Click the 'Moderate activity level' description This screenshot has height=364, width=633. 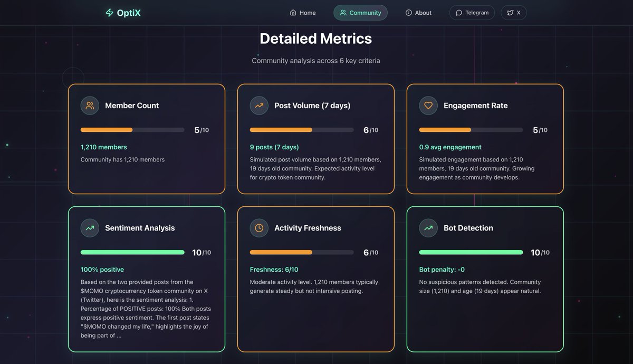tap(314, 286)
